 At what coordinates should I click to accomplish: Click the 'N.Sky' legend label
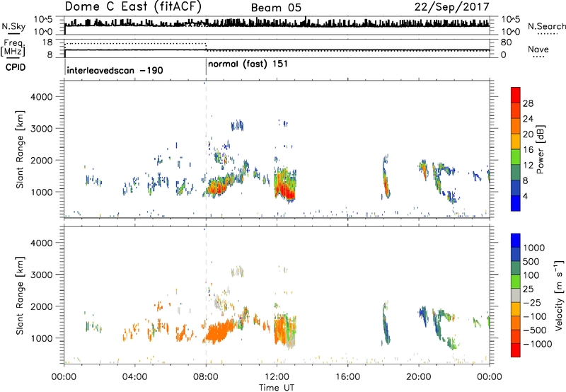13,27
